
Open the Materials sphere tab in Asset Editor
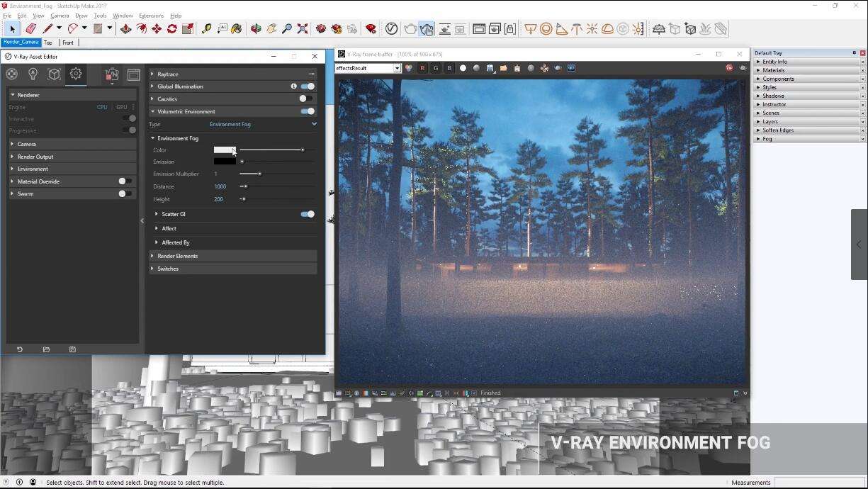coord(12,74)
